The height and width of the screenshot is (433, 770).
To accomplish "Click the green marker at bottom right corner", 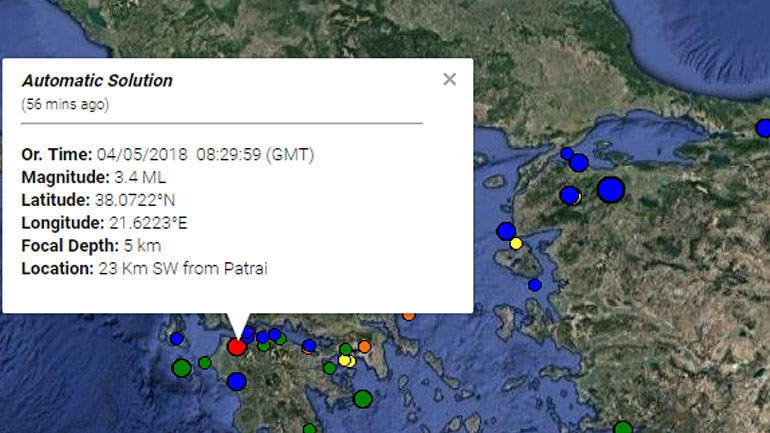I will click(x=623, y=428).
